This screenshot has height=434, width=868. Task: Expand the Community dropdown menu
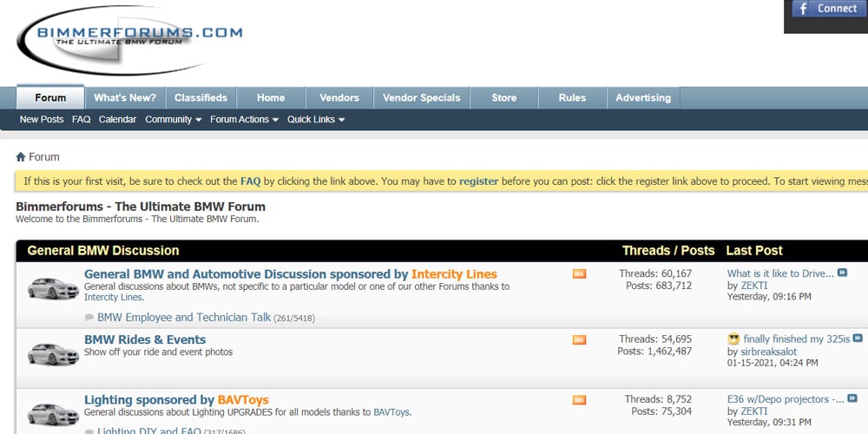173,120
